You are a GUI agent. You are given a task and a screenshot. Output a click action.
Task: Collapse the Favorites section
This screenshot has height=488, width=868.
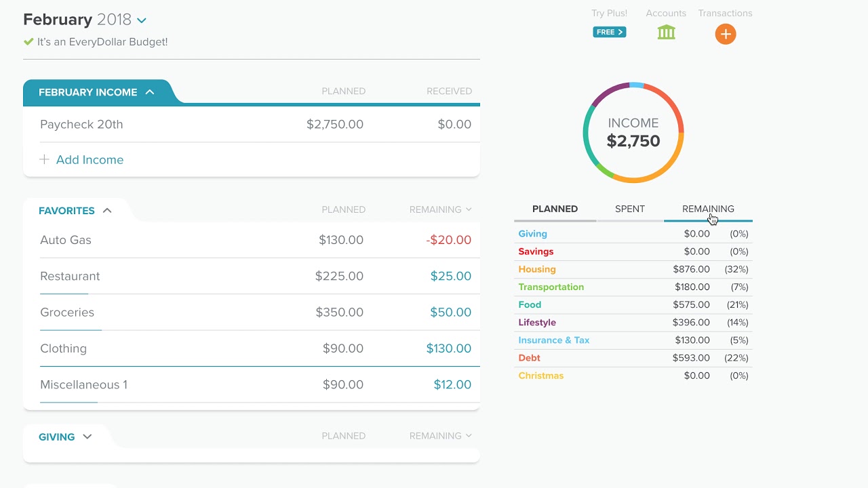[x=107, y=211]
